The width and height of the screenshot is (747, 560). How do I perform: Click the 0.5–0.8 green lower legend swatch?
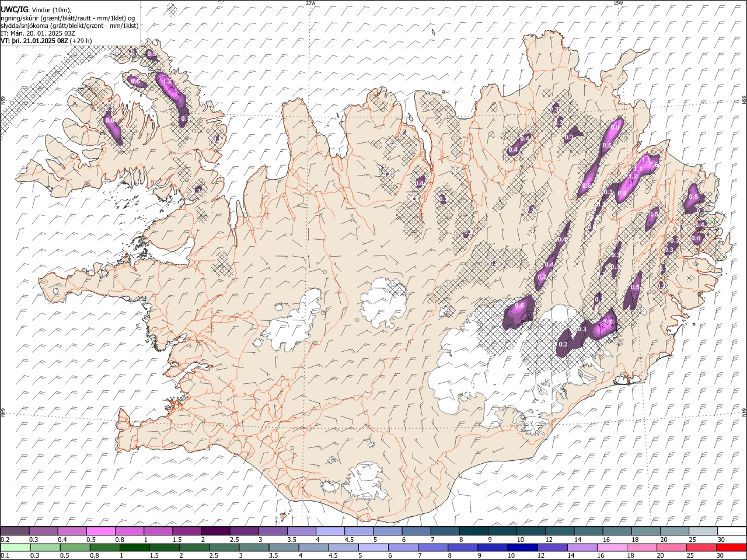coord(75,547)
